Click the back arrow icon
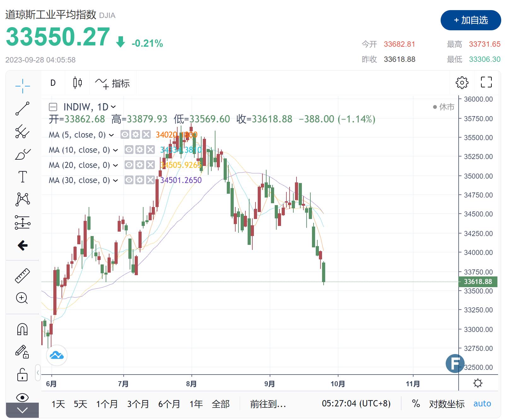 click(x=22, y=245)
